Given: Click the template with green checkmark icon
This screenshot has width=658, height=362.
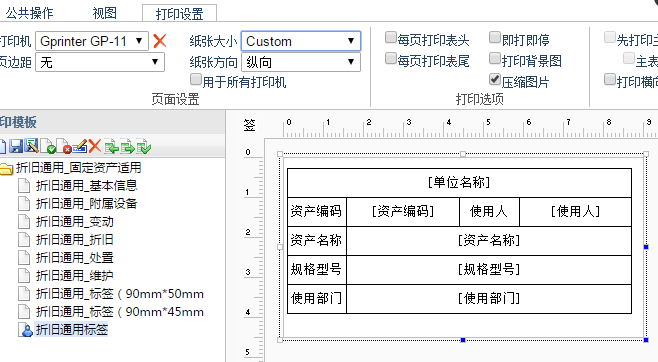Looking at the screenshot, I should pos(144,146).
